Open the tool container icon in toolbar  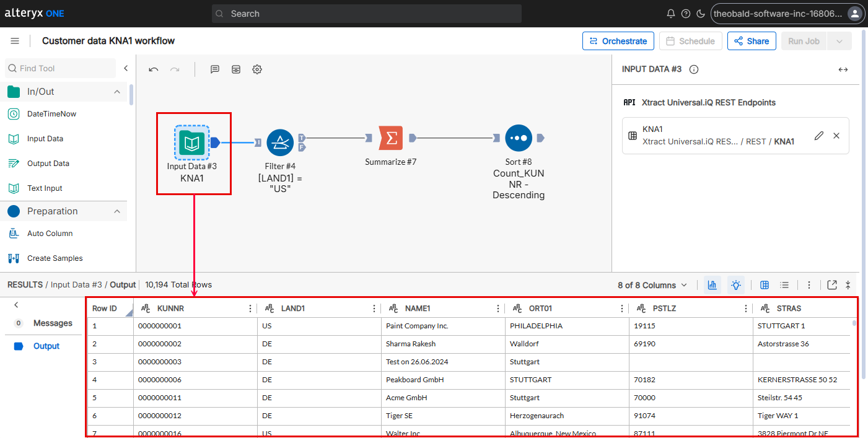click(x=236, y=69)
